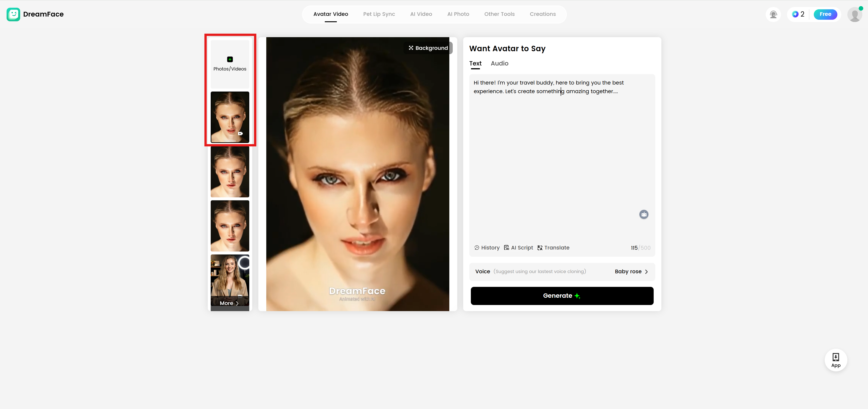Open the customer support headset icon
Viewport: 868px width, 409px height.
[x=773, y=14]
